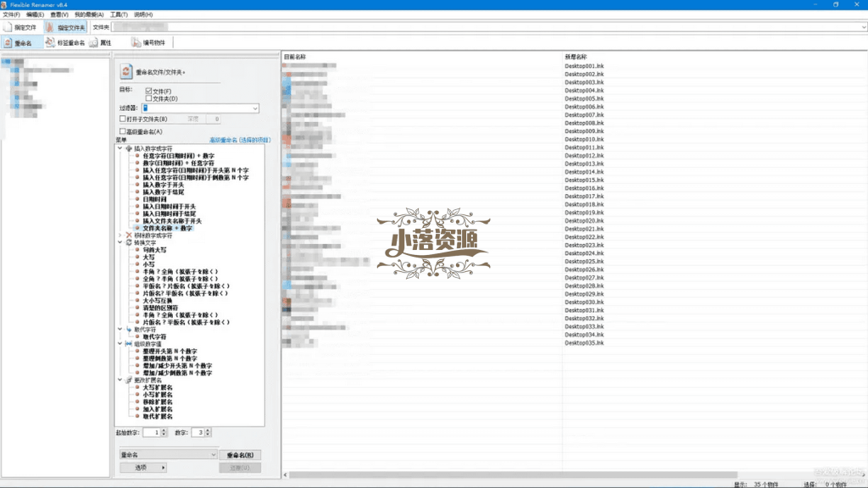Click the red X icon of 移除数字或字符
Image resolution: width=868 pixels, height=488 pixels.
[x=129, y=236]
